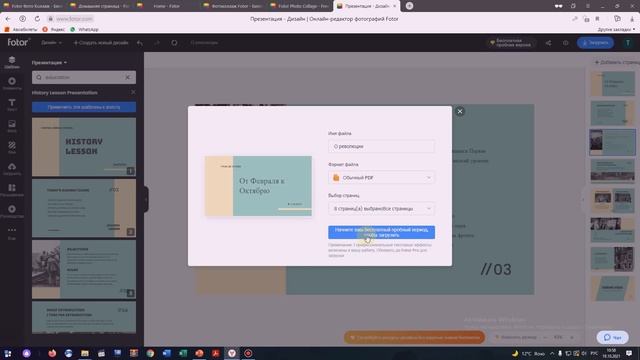
Task: Click the blue Download button in the top bar
Action: pyautogui.click(x=595, y=42)
